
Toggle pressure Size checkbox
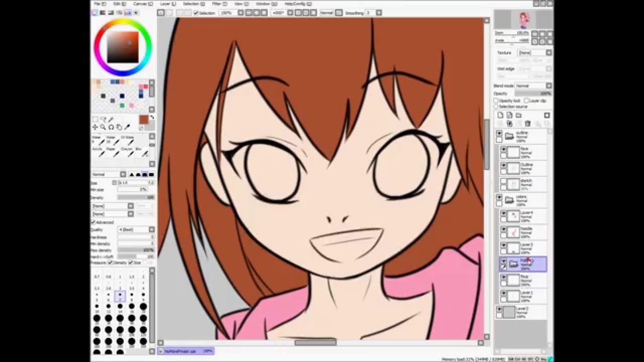click(130, 262)
